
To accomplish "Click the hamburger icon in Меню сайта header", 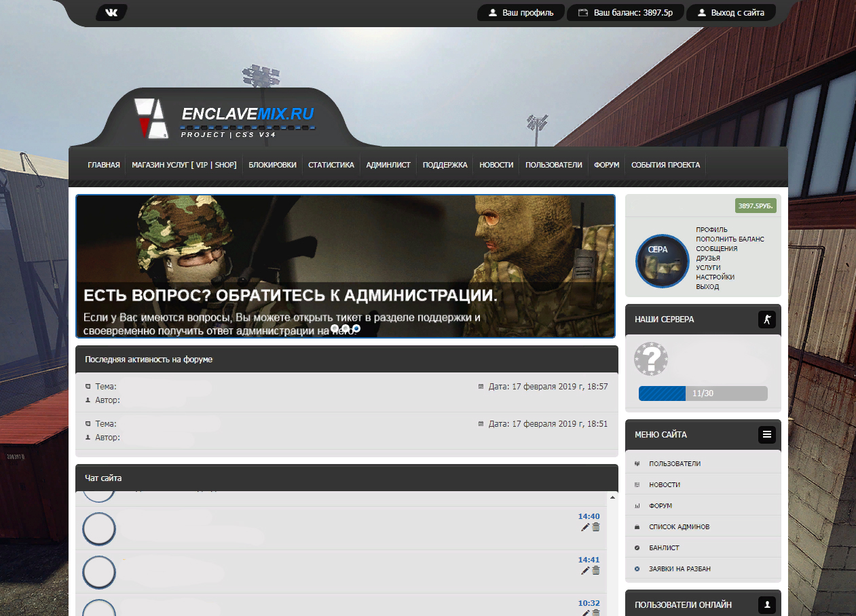I will point(766,434).
